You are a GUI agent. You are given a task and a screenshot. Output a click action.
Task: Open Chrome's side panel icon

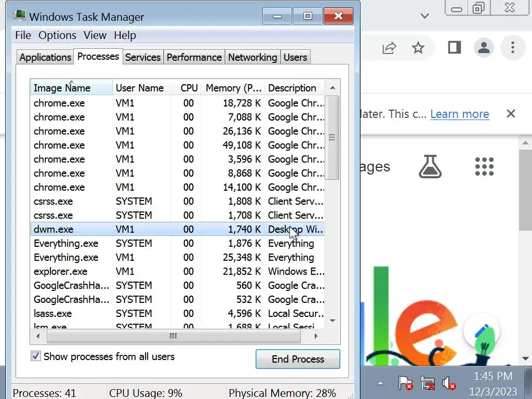point(454,47)
